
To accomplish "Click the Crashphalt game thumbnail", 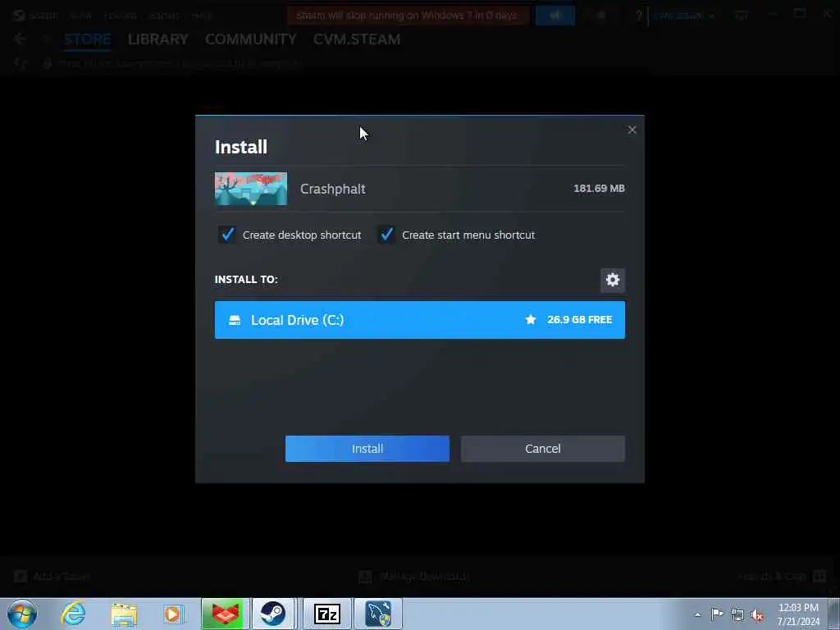I will pos(251,189).
